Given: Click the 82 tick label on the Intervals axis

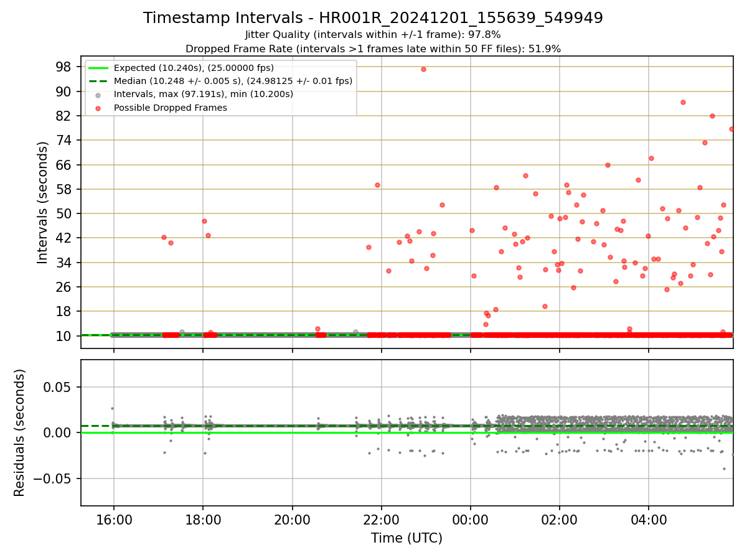Looking at the screenshot, I should tap(65, 116).
